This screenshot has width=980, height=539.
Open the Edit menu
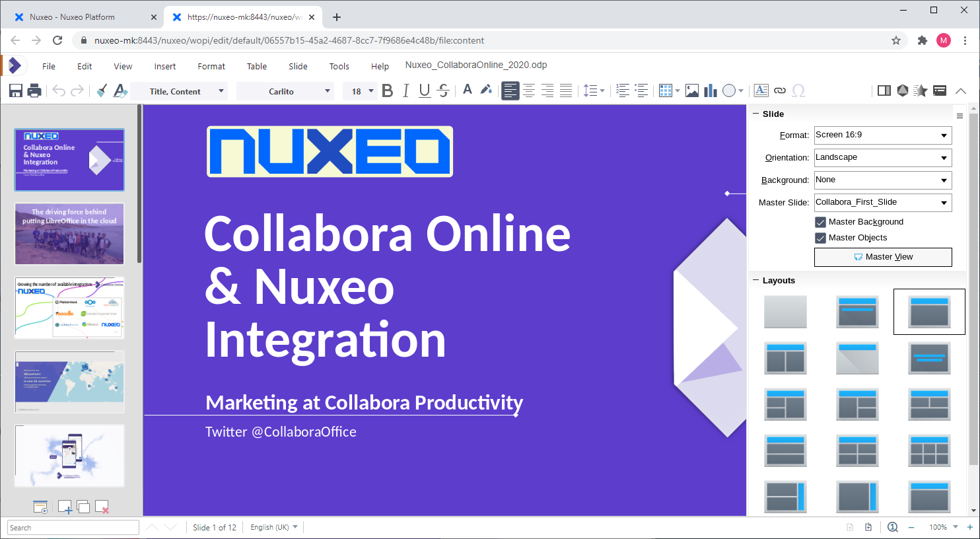[x=85, y=66]
